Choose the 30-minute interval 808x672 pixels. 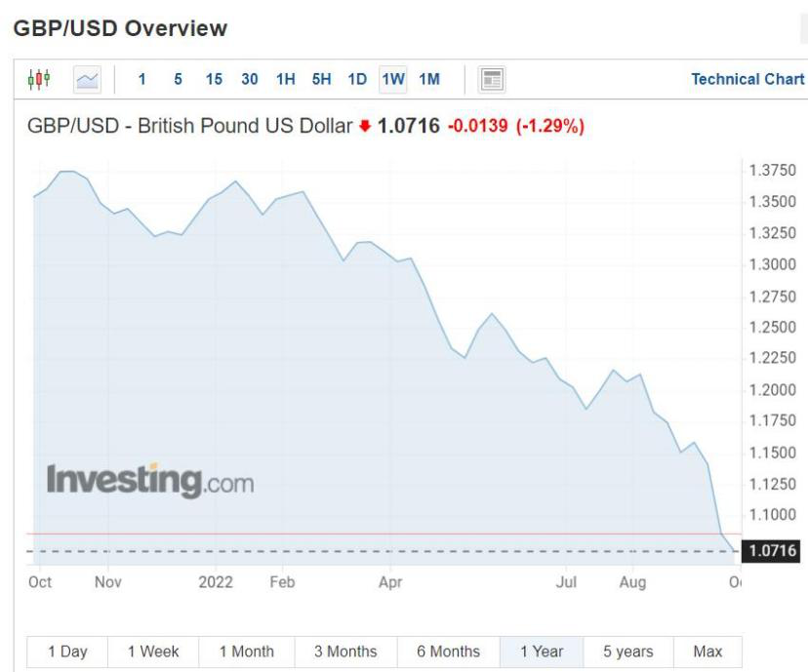click(250, 80)
